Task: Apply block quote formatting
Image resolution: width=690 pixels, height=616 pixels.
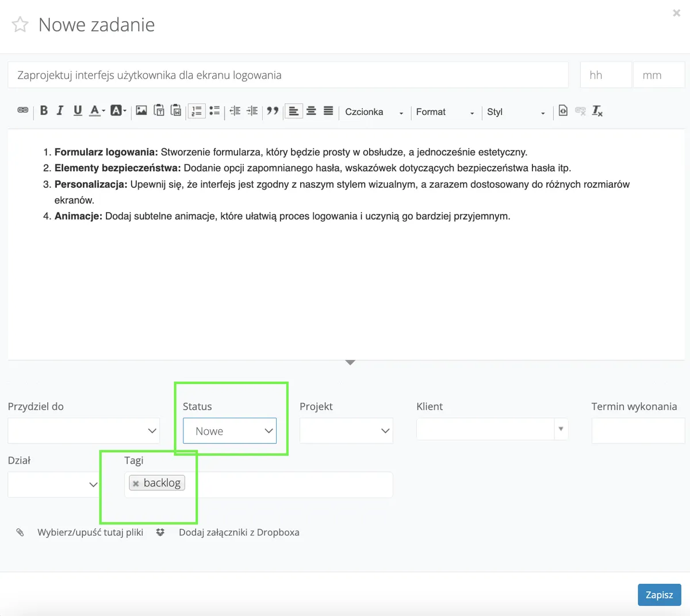Action: point(273,110)
